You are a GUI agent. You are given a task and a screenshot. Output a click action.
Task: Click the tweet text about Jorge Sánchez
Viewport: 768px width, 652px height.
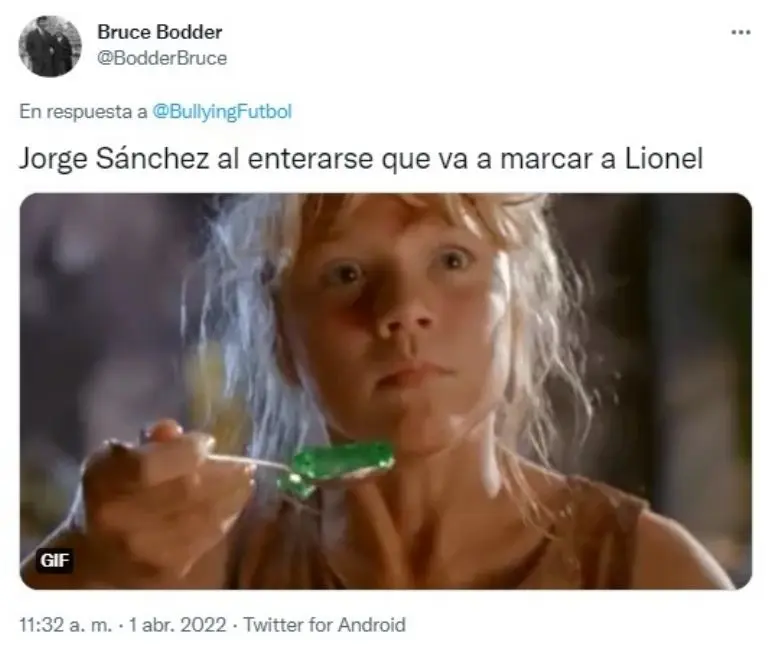click(x=361, y=159)
